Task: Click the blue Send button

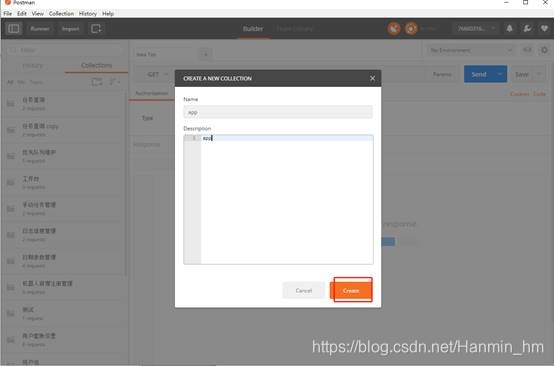Action: pyautogui.click(x=479, y=74)
